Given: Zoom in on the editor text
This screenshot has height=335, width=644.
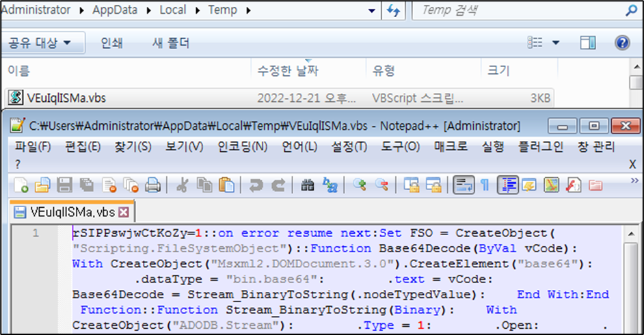Looking at the screenshot, I should pos(360,185).
